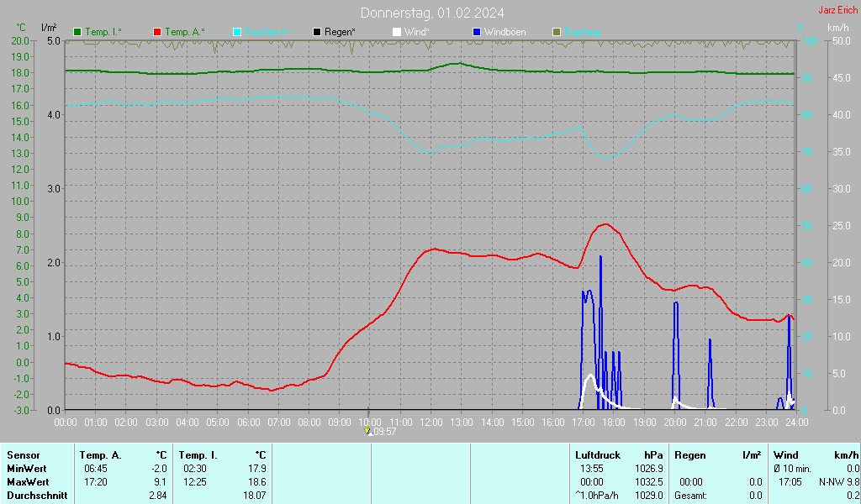
Task: Toggle the Windböen series label
Action: pos(504,32)
